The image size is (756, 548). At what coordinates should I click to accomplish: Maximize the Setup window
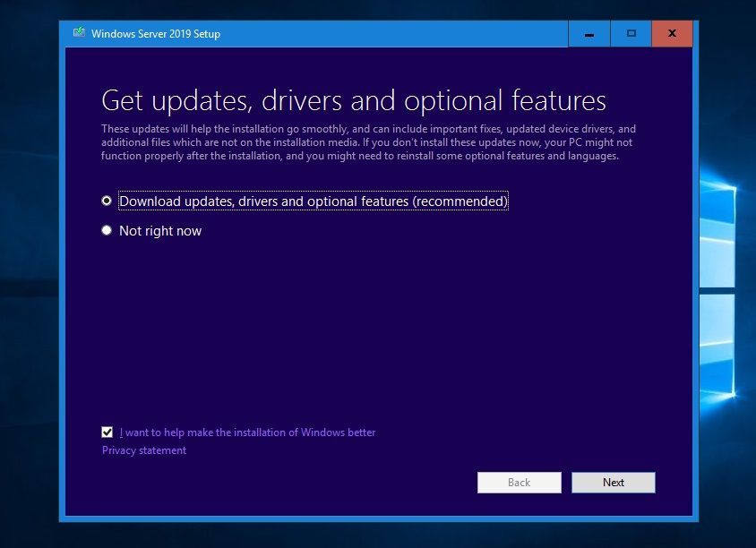(631, 34)
